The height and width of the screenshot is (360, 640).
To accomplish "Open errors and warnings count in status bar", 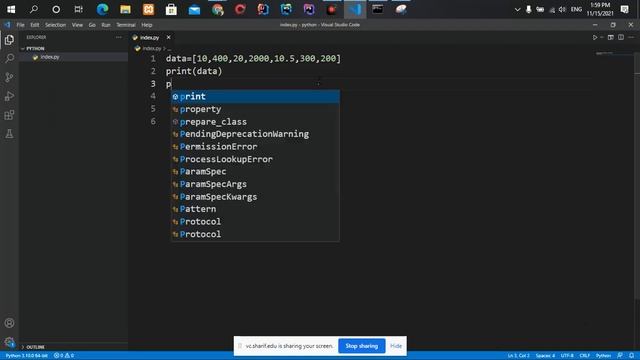I will pyautogui.click(x=64, y=356).
